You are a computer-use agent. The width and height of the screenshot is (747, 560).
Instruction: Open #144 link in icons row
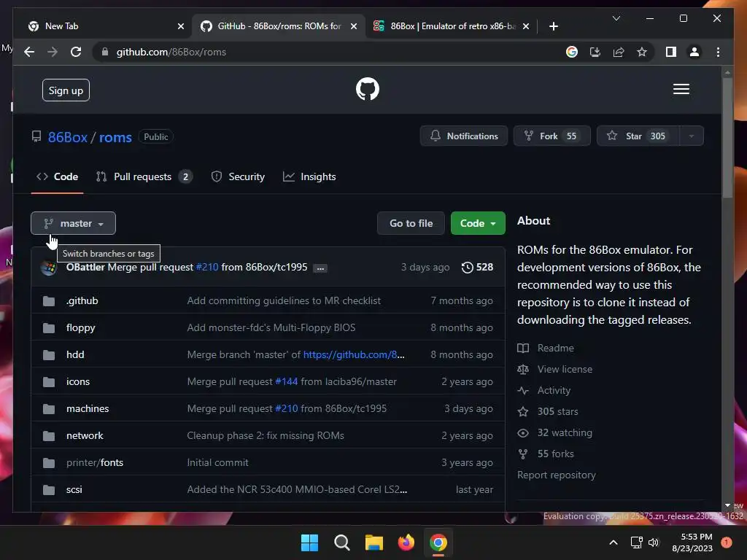click(286, 382)
